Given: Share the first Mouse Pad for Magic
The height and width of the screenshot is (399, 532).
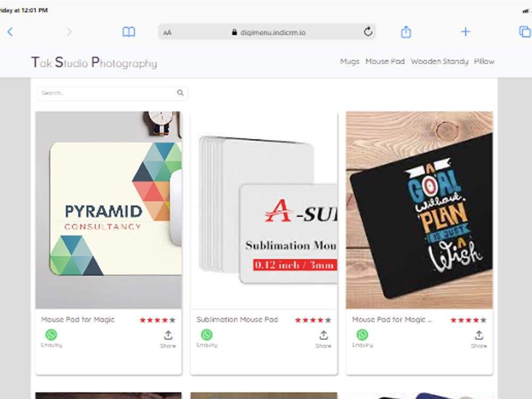Looking at the screenshot, I should click(x=168, y=339).
